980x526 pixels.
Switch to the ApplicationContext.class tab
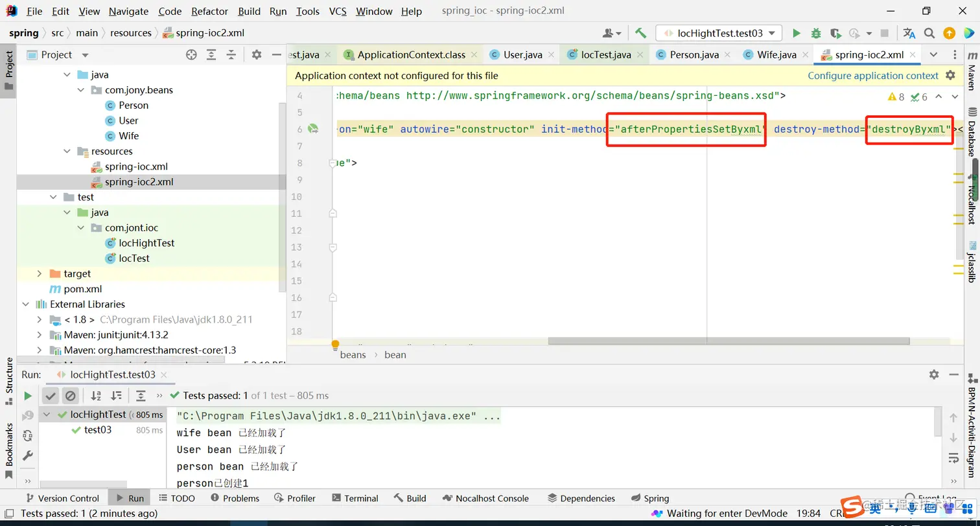(412, 55)
